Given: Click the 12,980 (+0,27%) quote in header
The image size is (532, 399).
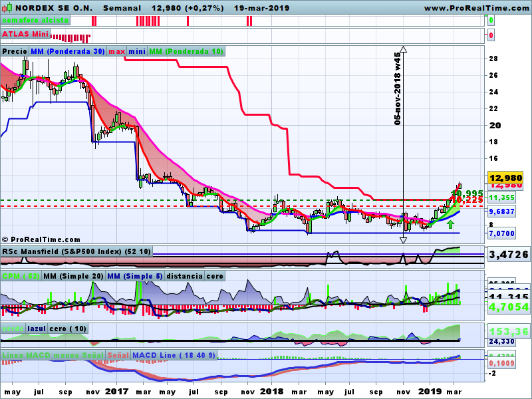Looking at the screenshot, I should [188, 8].
